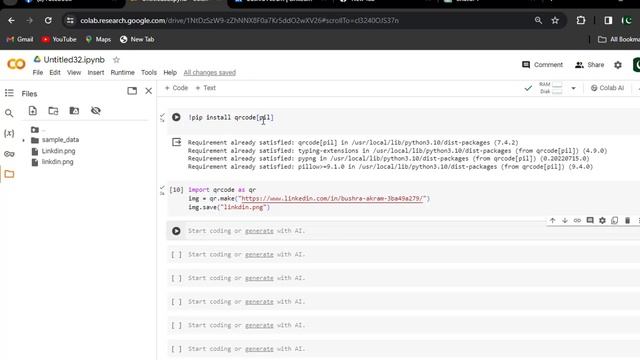Reload the page with the refresh icon

(48, 20)
